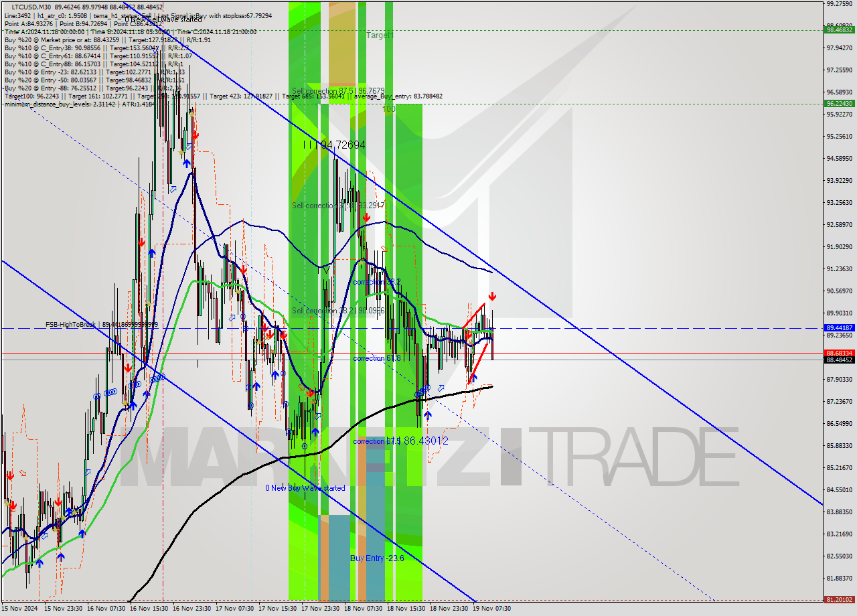Select the 'minimum_distance_buy_levels' info line
The width and height of the screenshot is (857, 616).
pyautogui.click(x=79, y=104)
